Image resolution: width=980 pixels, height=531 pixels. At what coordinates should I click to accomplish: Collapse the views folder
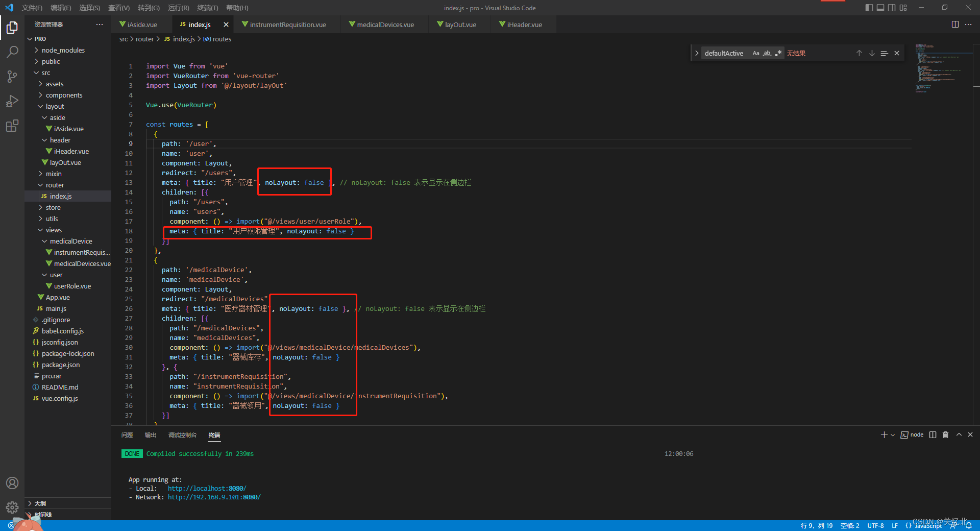pos(68,230)
